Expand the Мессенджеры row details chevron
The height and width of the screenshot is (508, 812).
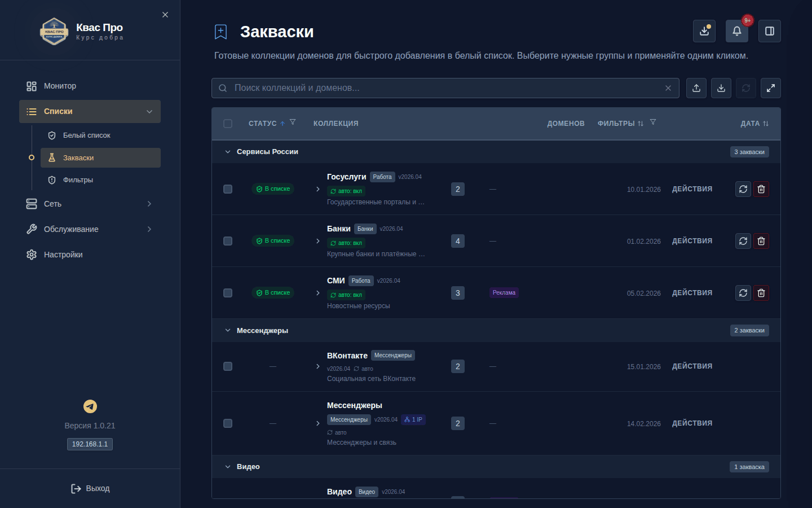318,423
